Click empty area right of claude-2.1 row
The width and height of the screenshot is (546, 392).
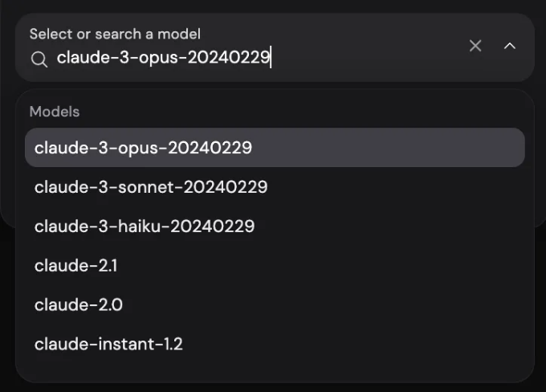[x=320, y=266]
